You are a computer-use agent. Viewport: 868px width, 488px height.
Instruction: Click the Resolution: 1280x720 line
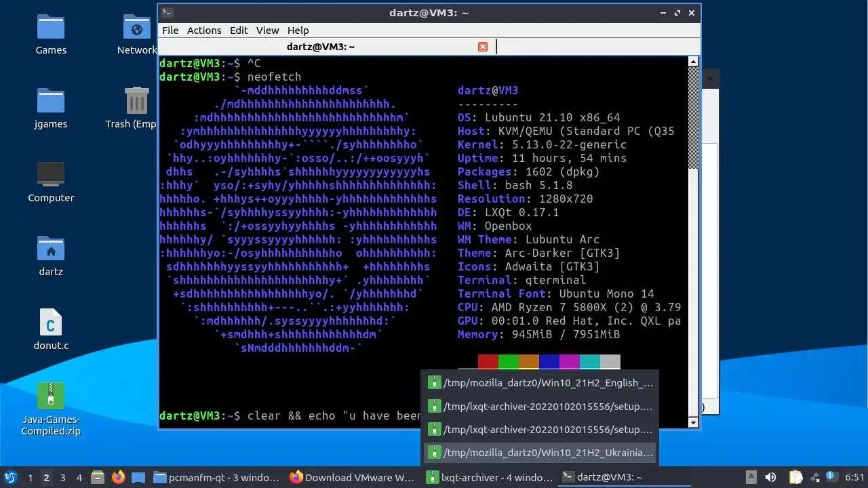pyautogui.click(x=526, y=199)
